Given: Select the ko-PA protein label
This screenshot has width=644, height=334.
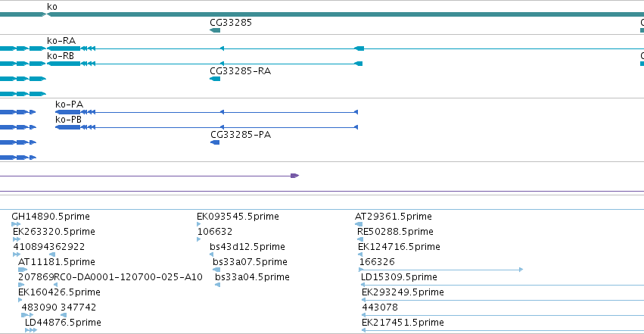Looking at the screenshot, I should [x=69, y=105].
